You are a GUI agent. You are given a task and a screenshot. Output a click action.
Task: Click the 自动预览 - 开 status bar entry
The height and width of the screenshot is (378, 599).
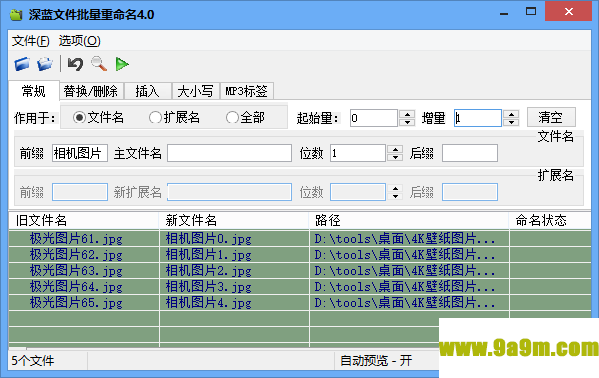coord(376,360)
